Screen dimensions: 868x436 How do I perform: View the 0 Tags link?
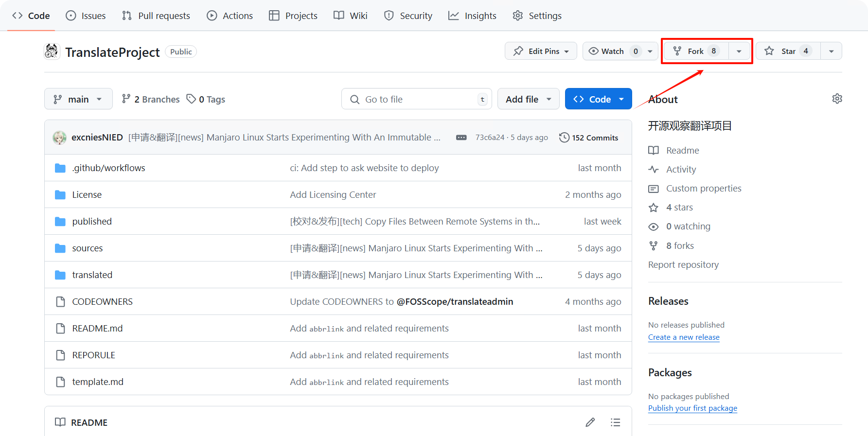tap(206, 99)
